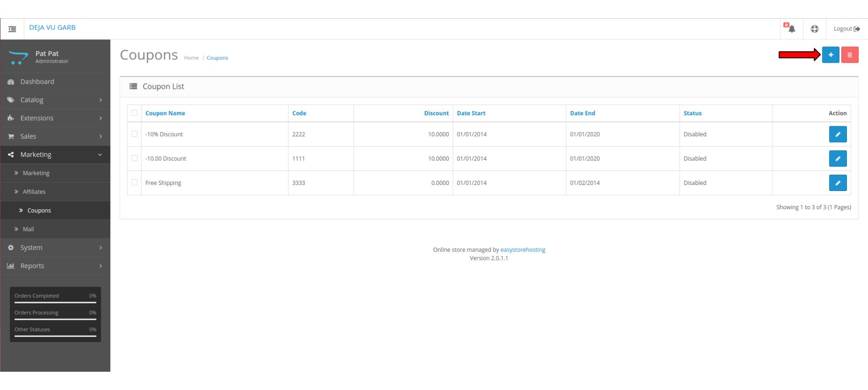868x390 pixels.
Task: Open the Dashboard menu label
Action: point(37,81)
